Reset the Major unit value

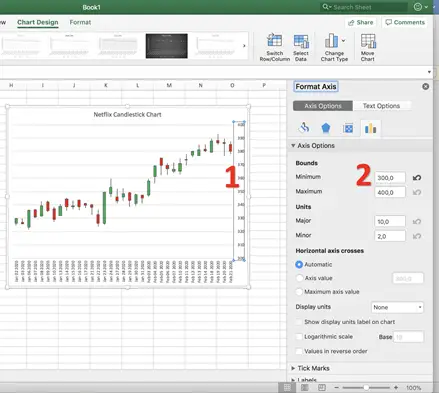417,222
